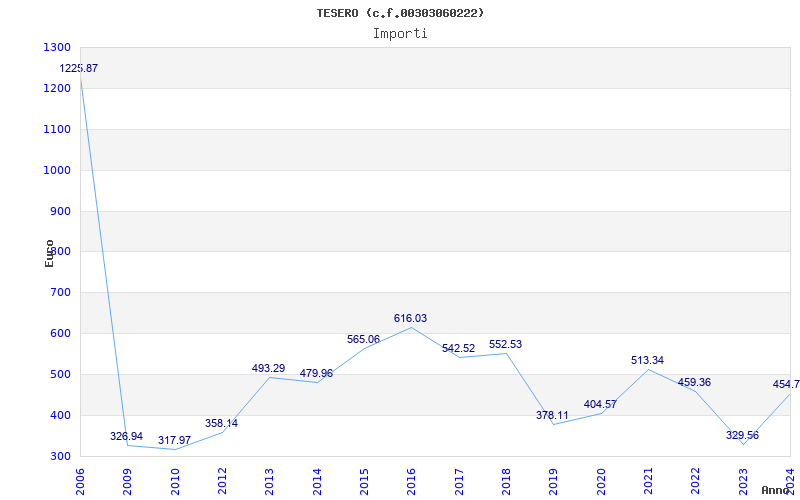
Task: Click the 493.29 value label
Action: 268,368
